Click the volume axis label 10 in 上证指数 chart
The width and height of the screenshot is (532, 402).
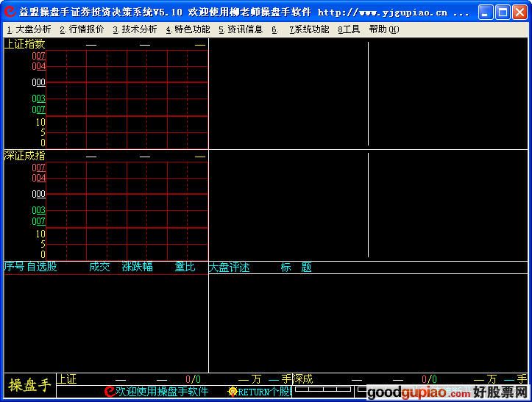40,122
